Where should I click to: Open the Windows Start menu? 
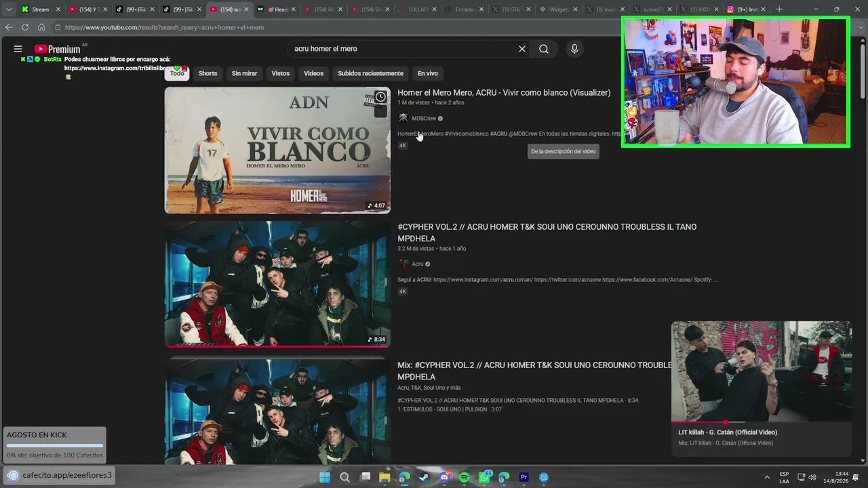click(325, 477)
